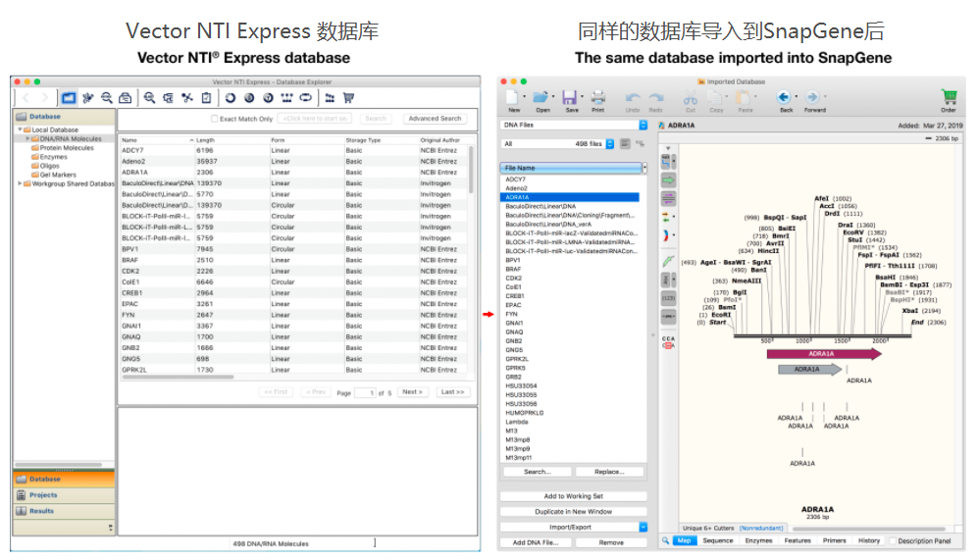Image resolution: width=978 pixels, height=560 pixels.
Task: Click the back arrow in Vector NTI toolbar
Action: click(26, 98)
